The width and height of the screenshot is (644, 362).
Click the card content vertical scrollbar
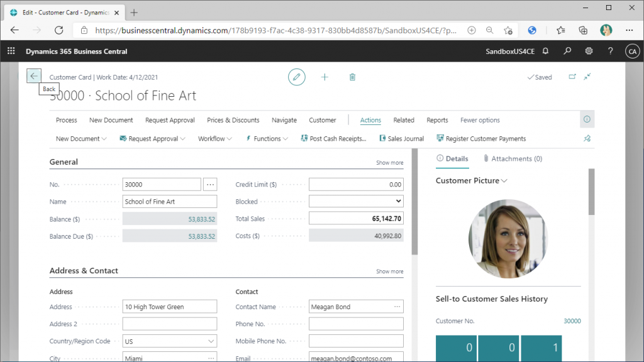tap(415, 202)
